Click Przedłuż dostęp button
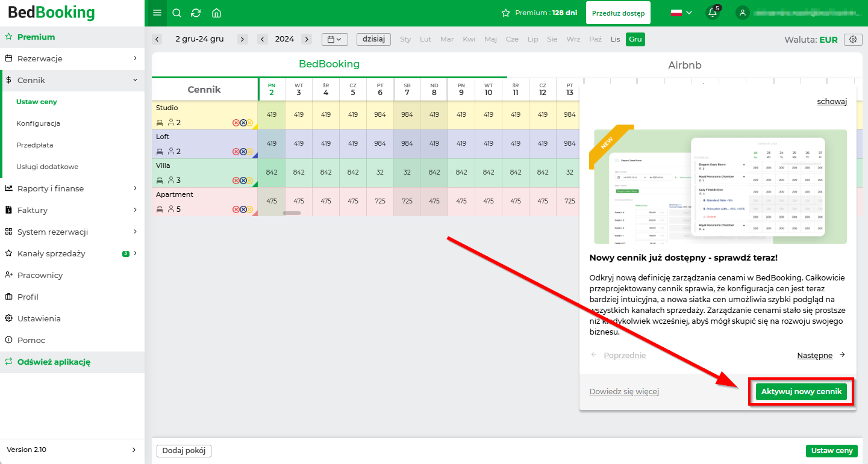The image size is (868, 464). pos(618,13)
